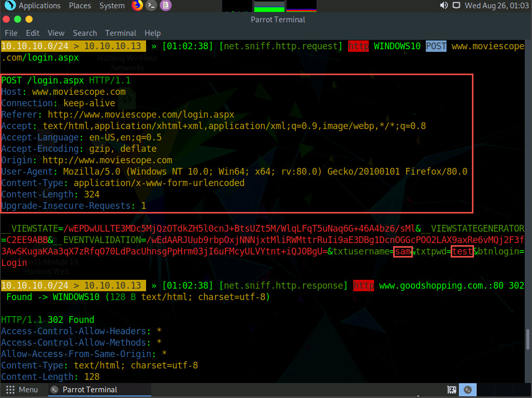Click 'Origin: http://www.moviescope.com' line
The width and height of the screenshot is (532, 398).
[87, 160]
